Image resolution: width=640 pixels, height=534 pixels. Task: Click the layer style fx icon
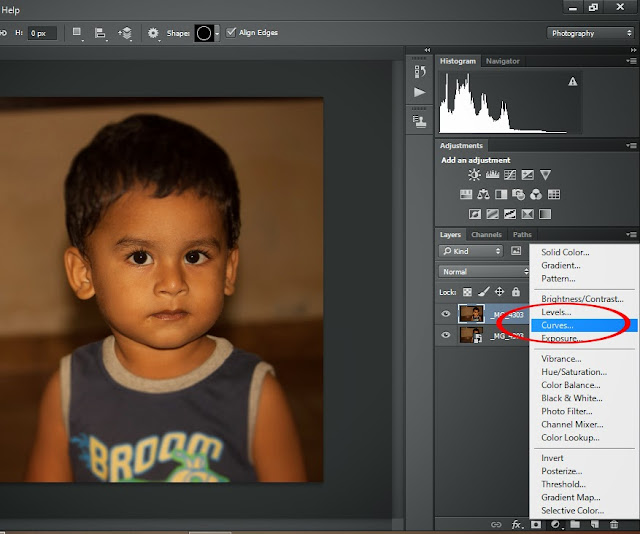click(517, 523)
